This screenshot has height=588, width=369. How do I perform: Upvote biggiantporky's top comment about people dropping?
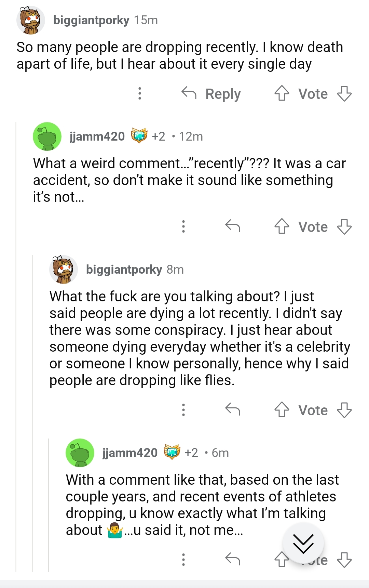pyautogui.click(x=282, y=94)
